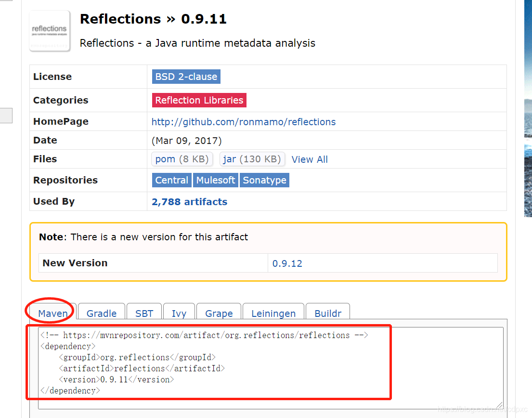The image size is (532, 418).
Task: Click the textarea resize handle corner
Action: [x=499, y=405]
